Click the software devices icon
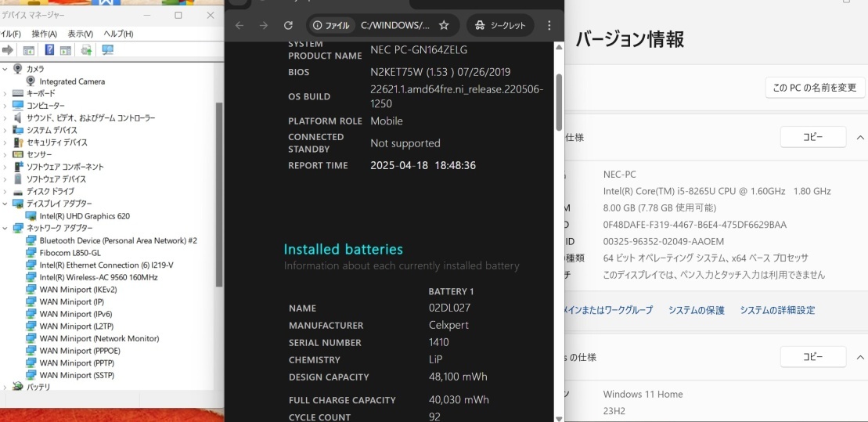Screen dimensions: 868x422 click(18, 179)
